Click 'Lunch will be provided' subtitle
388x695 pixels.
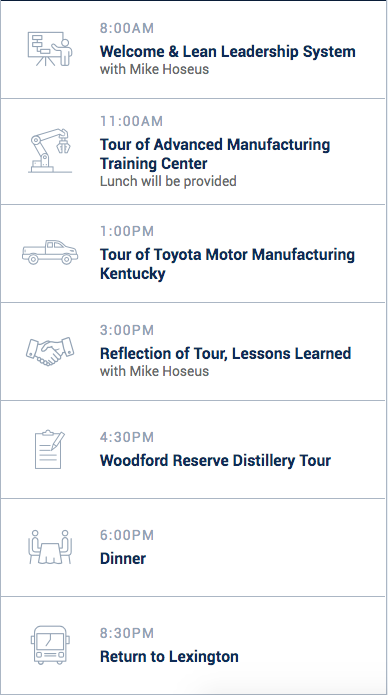pos(168,181)
